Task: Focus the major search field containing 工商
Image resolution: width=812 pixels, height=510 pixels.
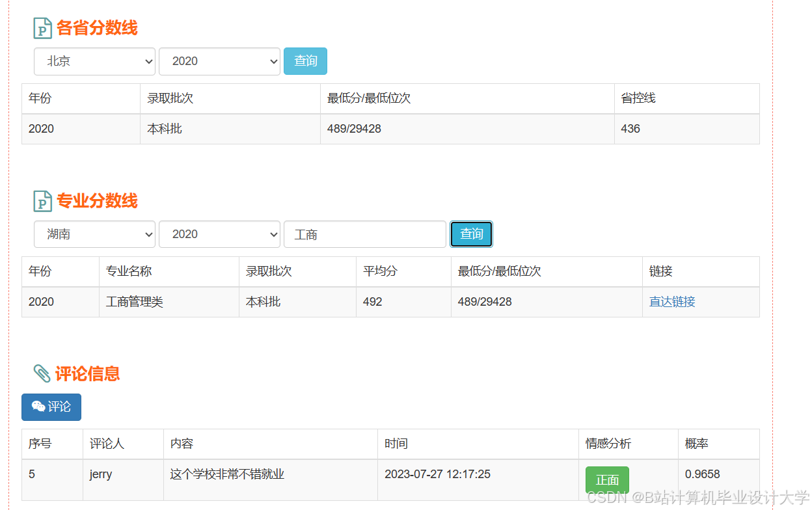Action: 365,234
